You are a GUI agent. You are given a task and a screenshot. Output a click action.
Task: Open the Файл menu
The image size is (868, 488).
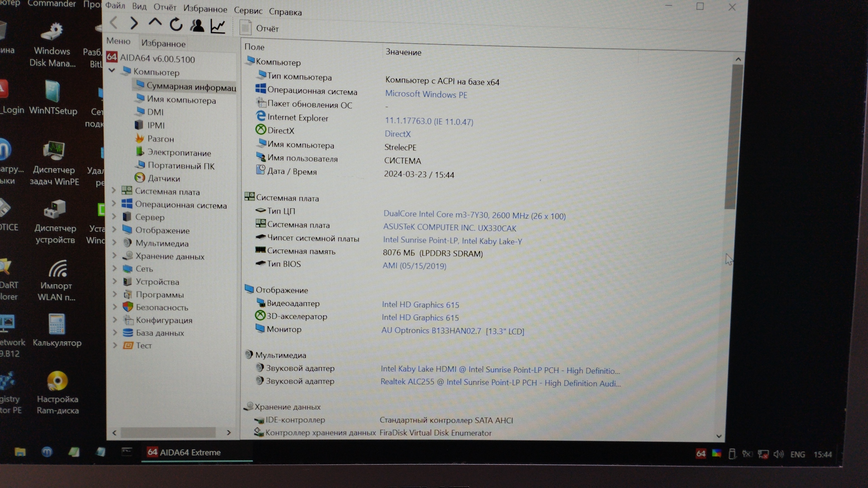click(115, 5)
